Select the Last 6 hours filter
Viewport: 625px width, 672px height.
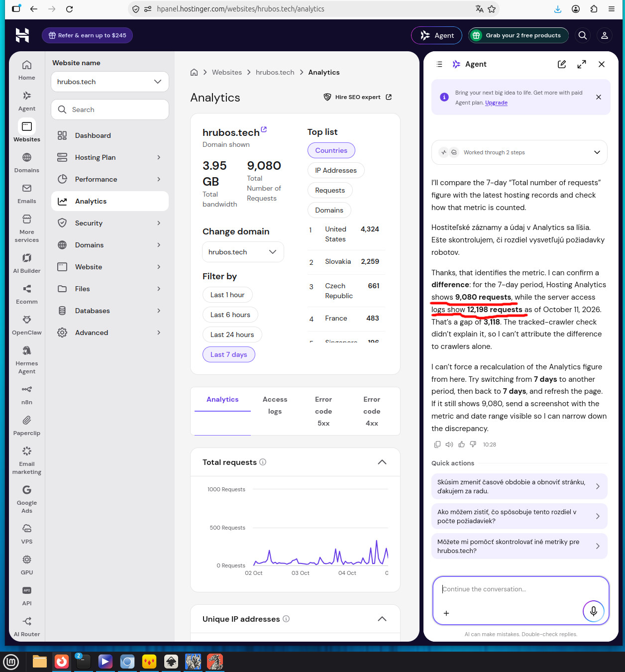230,315
